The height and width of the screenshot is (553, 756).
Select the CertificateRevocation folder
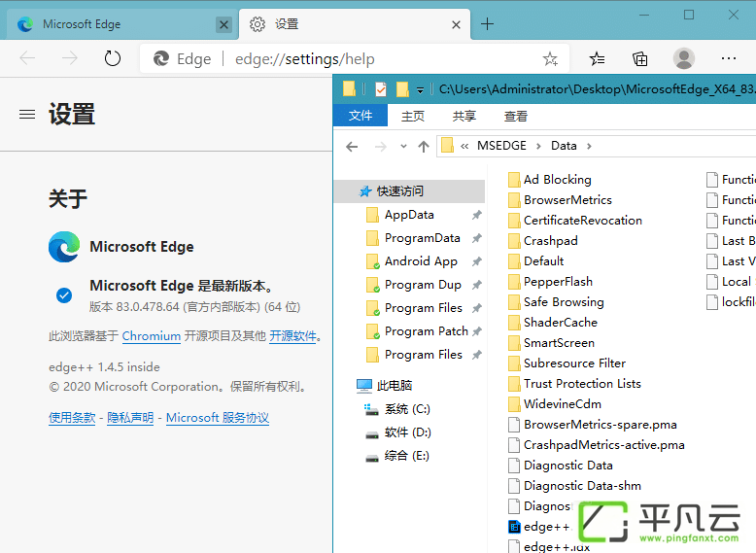click(x=575, y=221)
